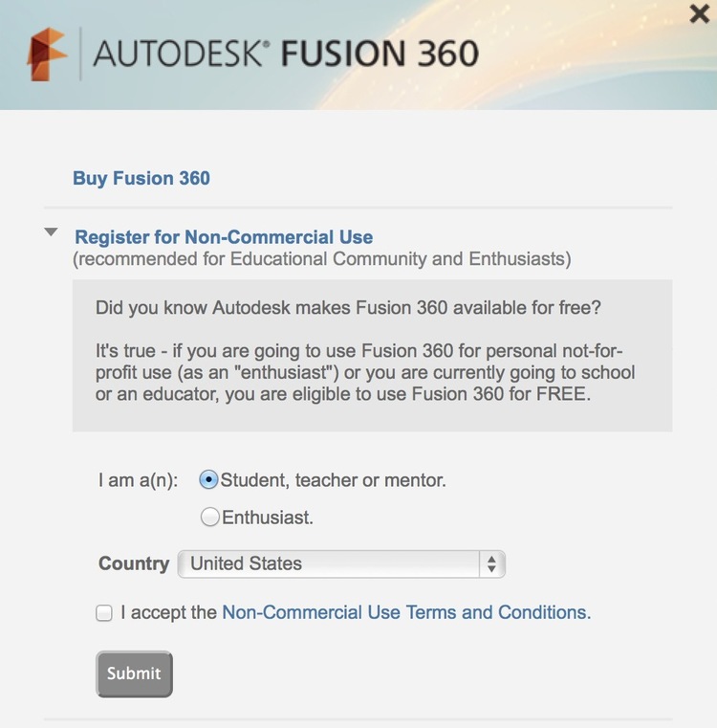Click the recommended for Educational Community text
The image size is (717, 728).
[x=321, y=259]
